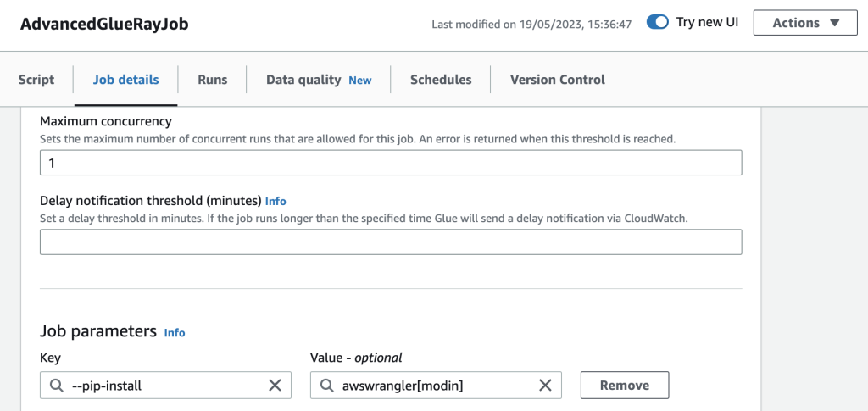Remove the --pip-install job parameter

pos(625,385)
